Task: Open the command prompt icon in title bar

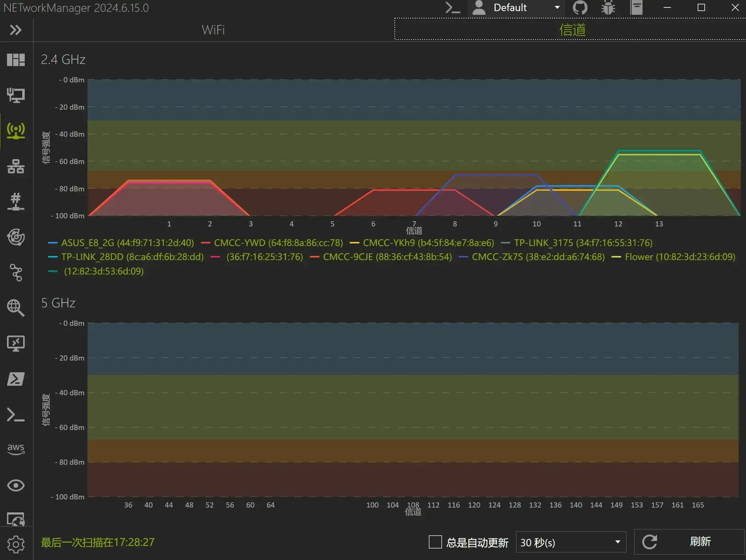Action: [x=453, y=8]
